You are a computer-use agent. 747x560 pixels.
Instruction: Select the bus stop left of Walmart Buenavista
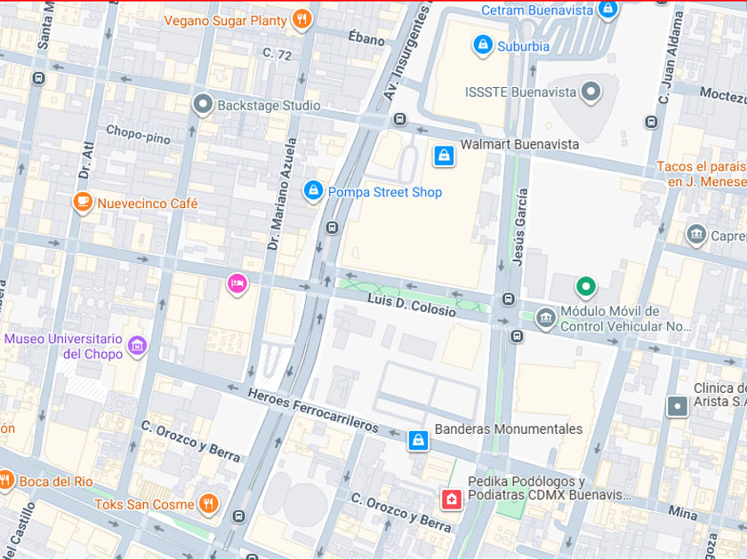tap(400, 119)
